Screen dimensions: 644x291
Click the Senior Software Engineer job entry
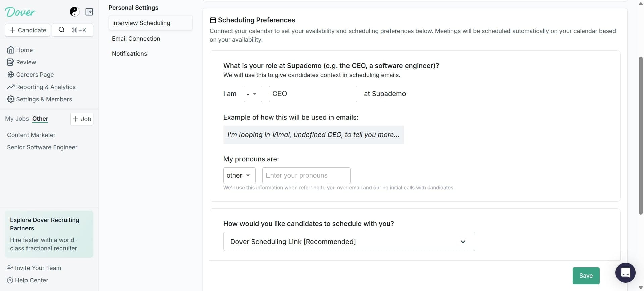(42, 147)
